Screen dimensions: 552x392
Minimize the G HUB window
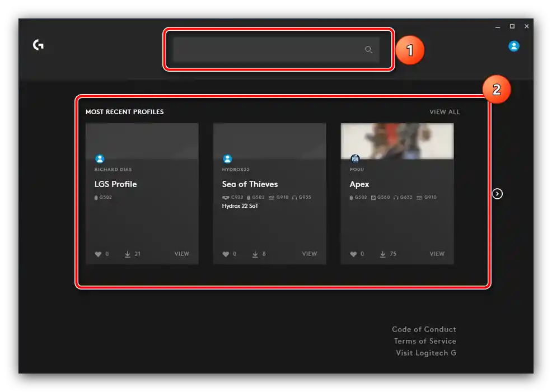498,26
